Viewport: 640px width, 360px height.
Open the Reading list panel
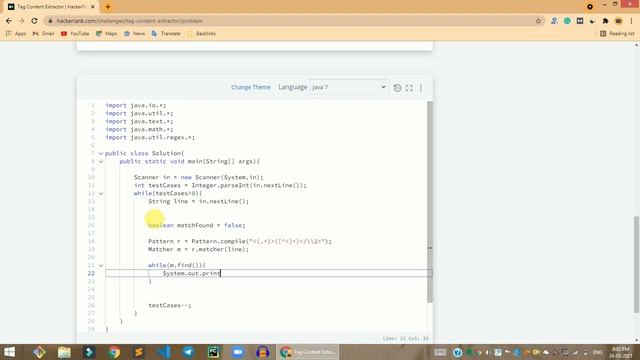[617, 33]
